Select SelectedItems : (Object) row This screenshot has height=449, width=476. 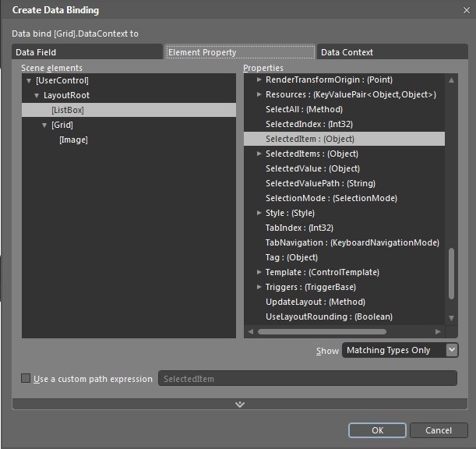pyautogui.click(x=344, y=154)
